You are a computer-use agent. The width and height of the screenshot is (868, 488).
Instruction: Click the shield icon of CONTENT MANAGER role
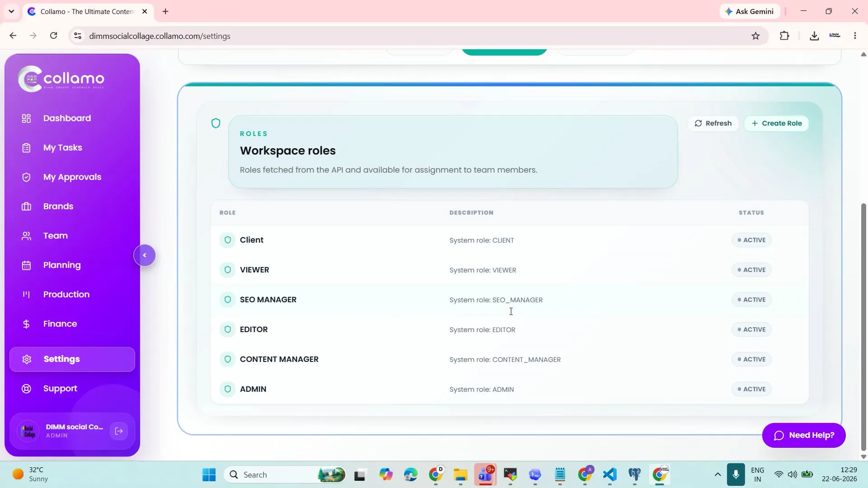click(228, 359)
